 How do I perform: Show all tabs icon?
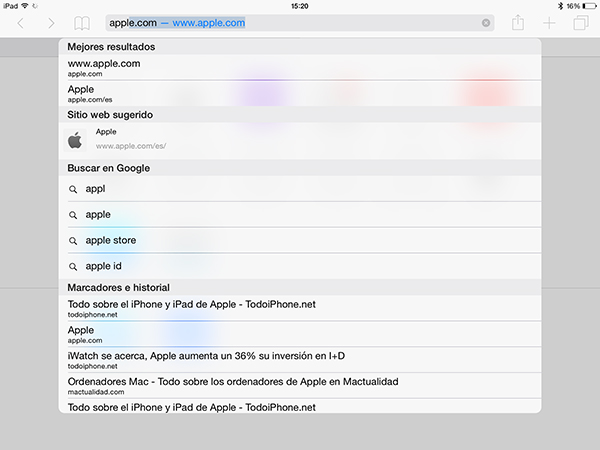[x=581, y=23]
